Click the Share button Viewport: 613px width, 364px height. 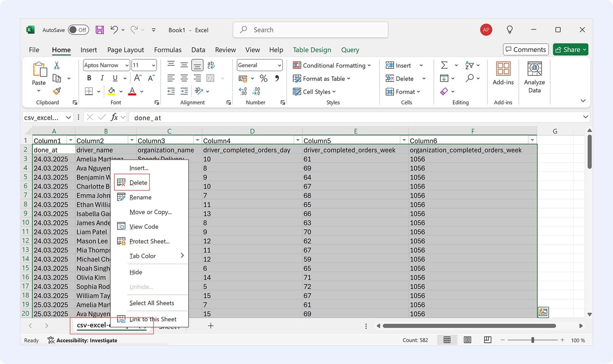click(571, 49)
